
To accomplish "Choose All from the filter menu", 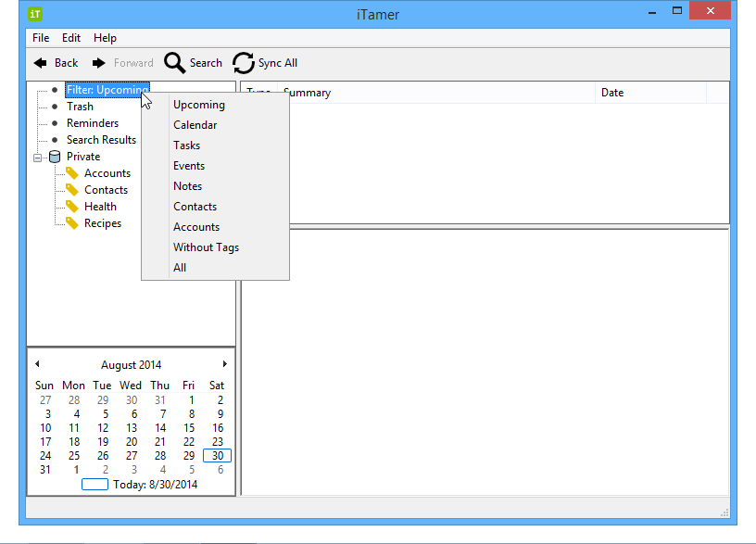I will [x=216, y=268].
